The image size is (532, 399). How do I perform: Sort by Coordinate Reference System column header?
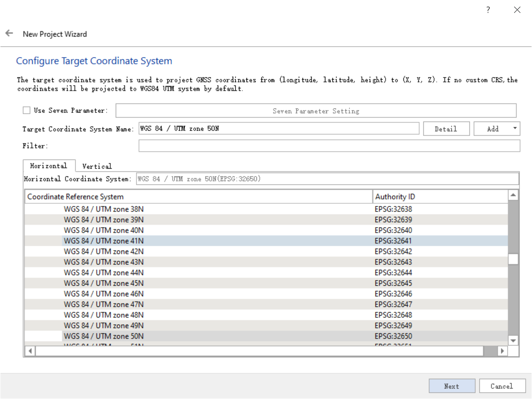(198, 197)
